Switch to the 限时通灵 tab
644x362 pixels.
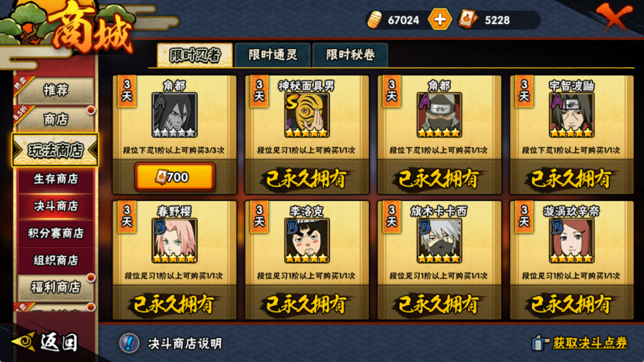273,54
